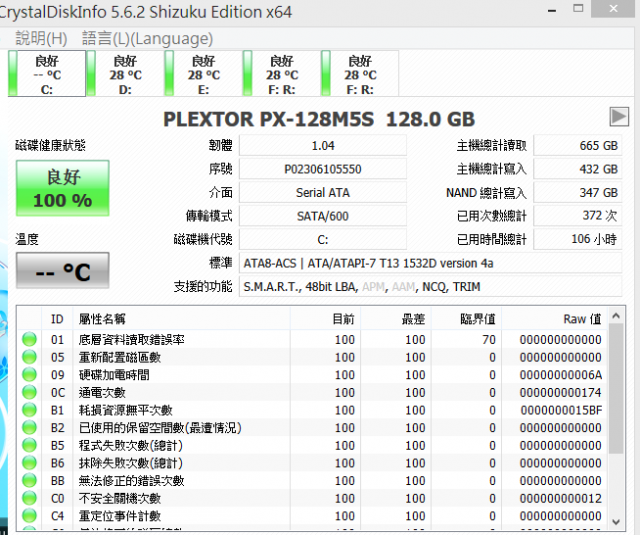Click the green status dot for attribute C4
The image size is (640, 535).
(29, 516)
